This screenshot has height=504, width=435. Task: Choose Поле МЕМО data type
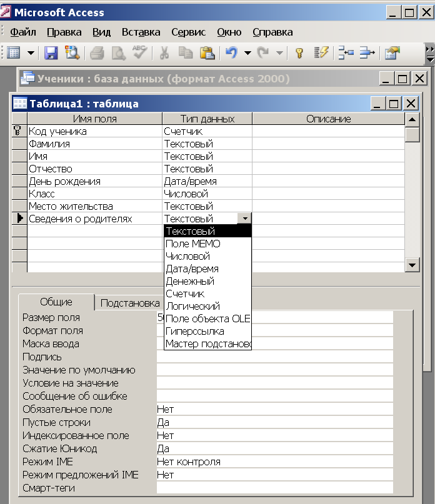click(207, 244)
